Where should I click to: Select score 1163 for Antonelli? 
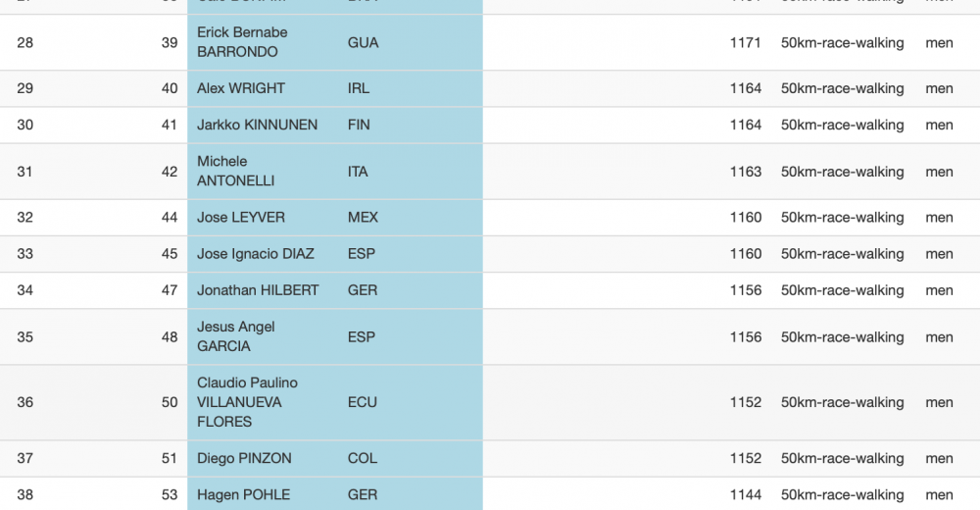(745, 172)
